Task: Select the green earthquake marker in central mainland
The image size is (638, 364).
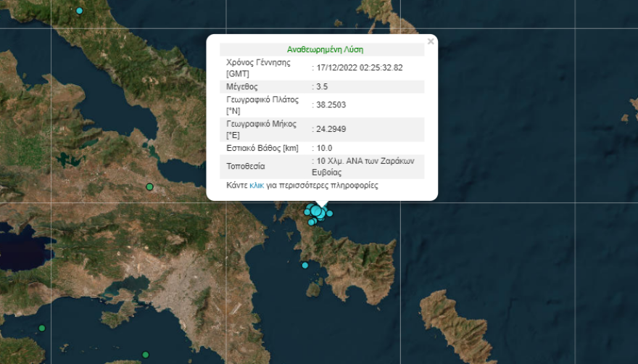Action: click(x=150, y=187)
